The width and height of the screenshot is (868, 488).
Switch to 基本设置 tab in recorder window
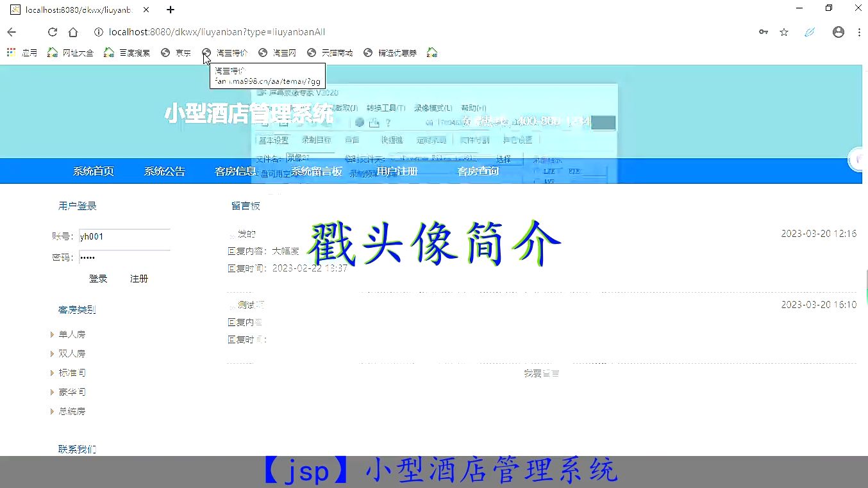(274, 140)
